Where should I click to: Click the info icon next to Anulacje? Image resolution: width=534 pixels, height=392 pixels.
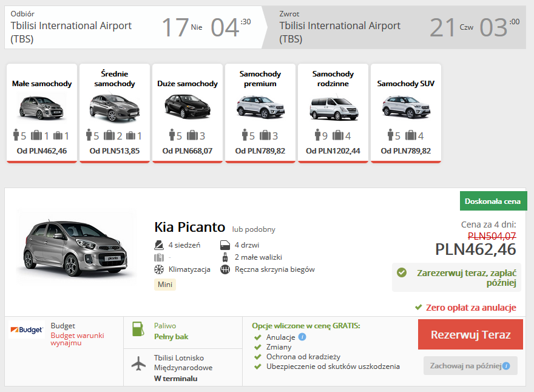coord(302,337)
